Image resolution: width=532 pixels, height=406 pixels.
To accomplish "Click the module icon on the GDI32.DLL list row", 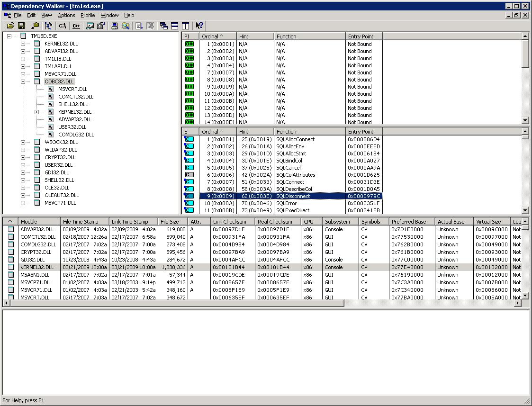I will click(x=11, y=260).
